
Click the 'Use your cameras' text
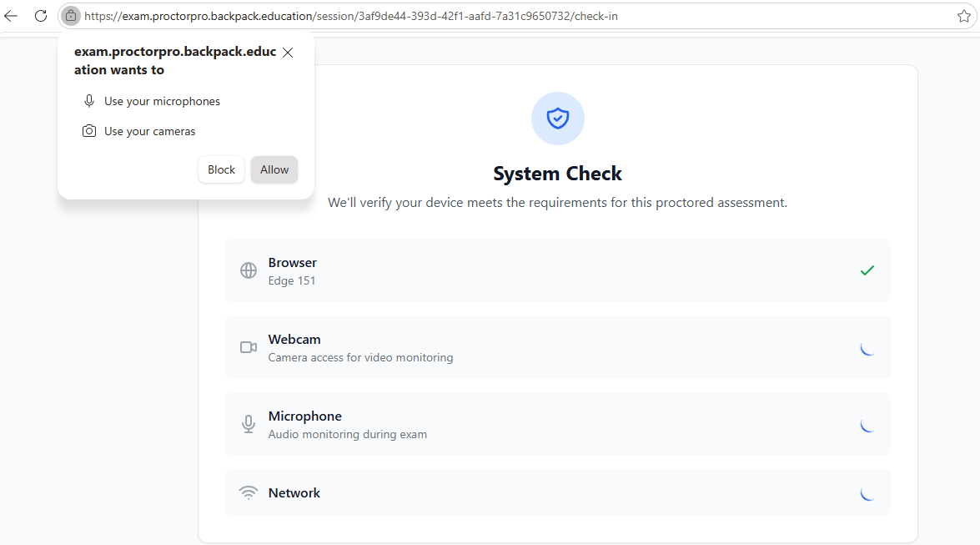149,131
